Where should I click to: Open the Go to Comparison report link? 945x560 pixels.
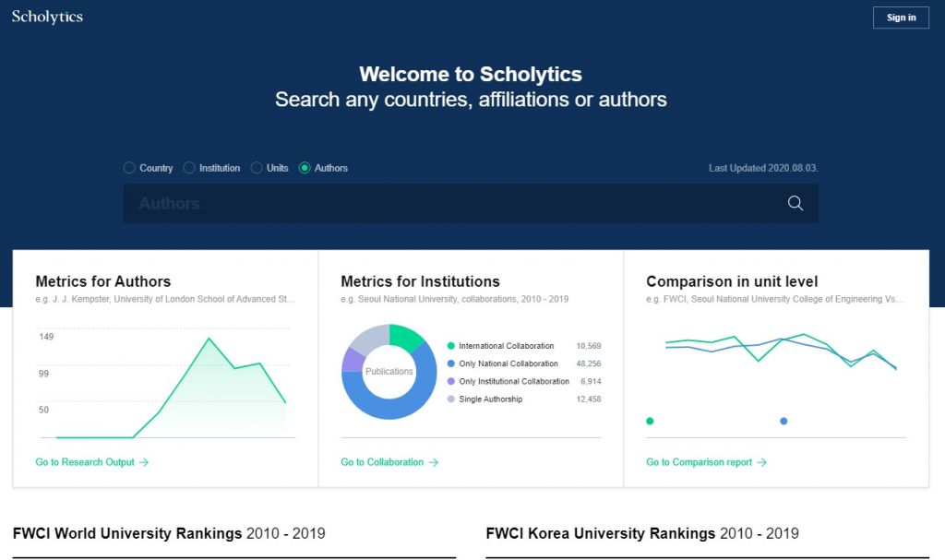tap(706, 462)
